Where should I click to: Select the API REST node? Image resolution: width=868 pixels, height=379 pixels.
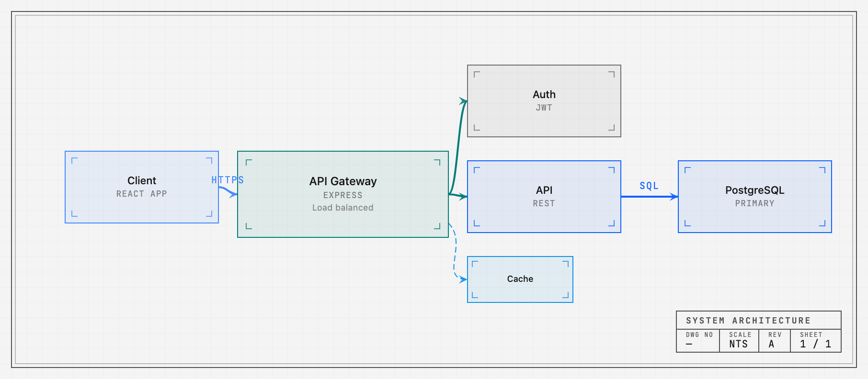[x=544, y=197]
